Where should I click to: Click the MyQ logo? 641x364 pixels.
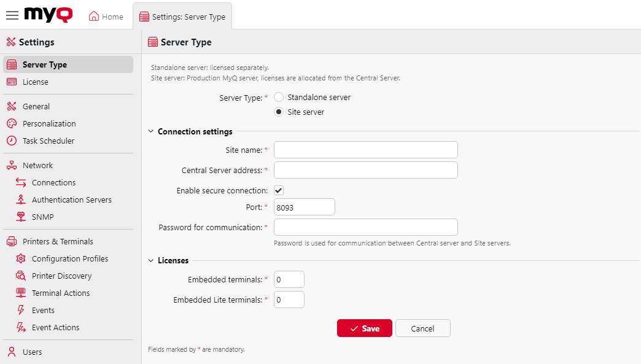tap(48, 15)
